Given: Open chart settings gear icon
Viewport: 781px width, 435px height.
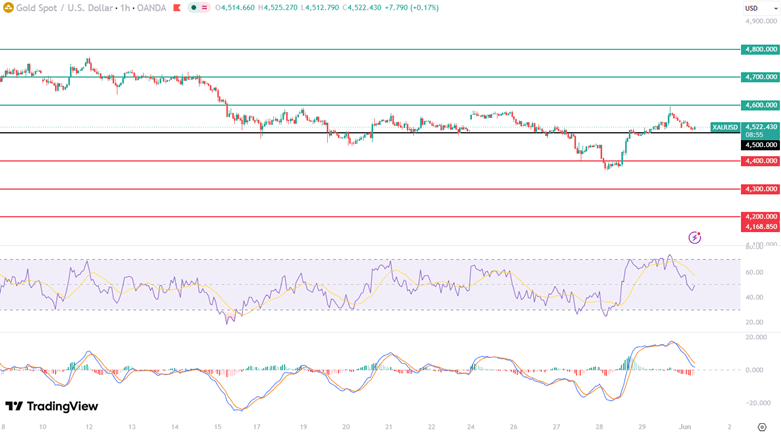Looking at the screenshot, I should 762,427.
